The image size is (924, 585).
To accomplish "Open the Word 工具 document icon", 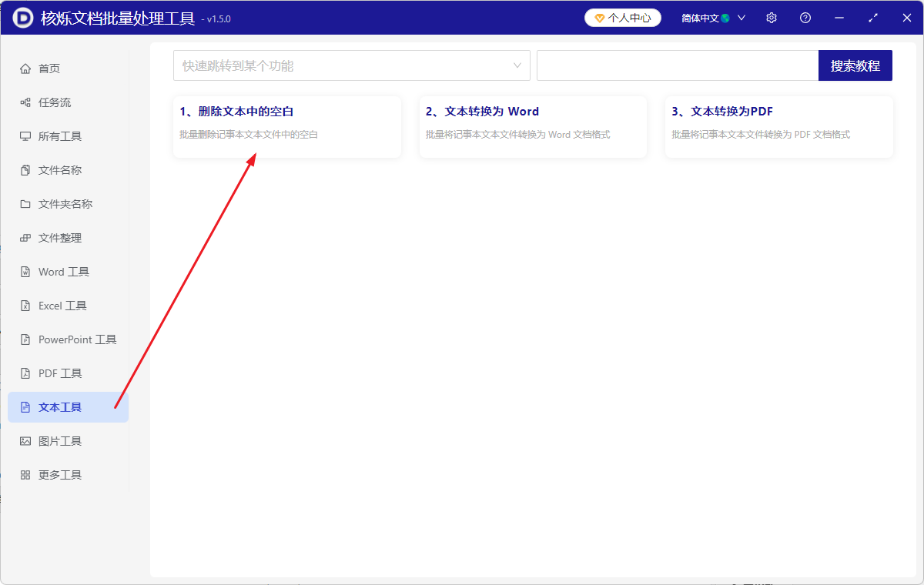I will tap(25, 271).
